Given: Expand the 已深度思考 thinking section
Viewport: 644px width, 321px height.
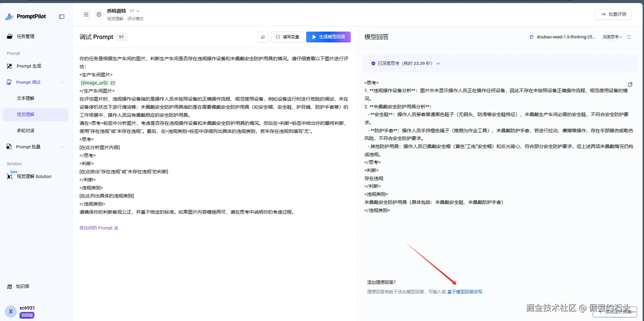Looking at the screenshot, I should tap(438, 64).
